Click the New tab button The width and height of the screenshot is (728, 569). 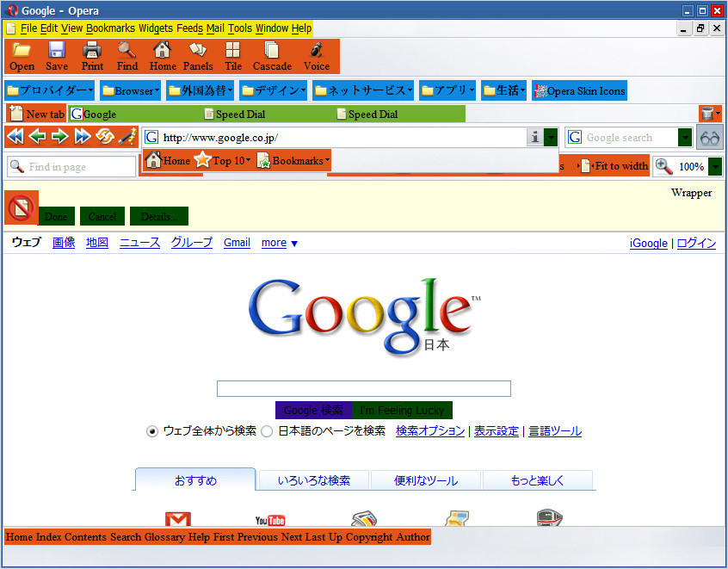(x=37, y=114)
